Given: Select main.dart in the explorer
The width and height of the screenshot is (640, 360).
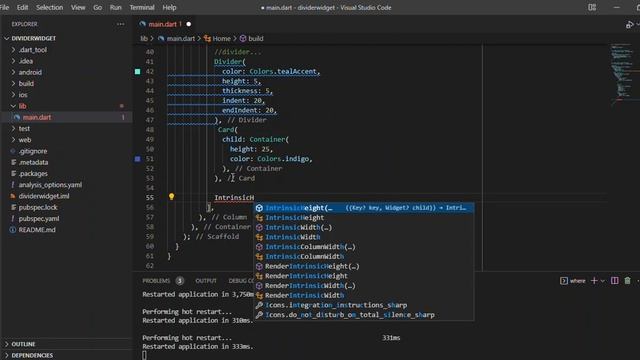Looking at the screenshot, I should click(x=37, y=118).
